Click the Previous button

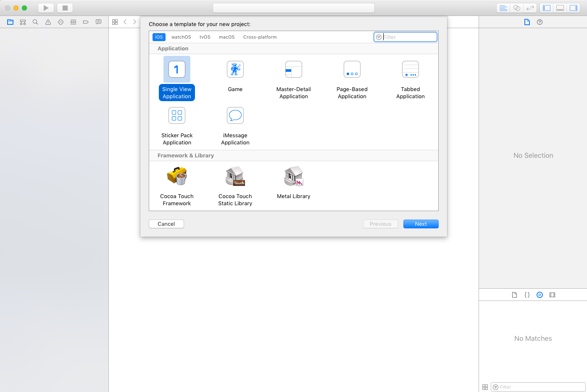(381, 224)
